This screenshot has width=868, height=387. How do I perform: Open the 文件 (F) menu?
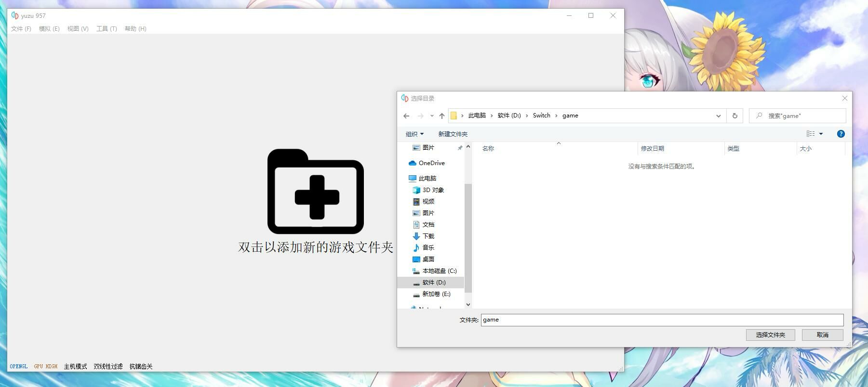(21, 29)
